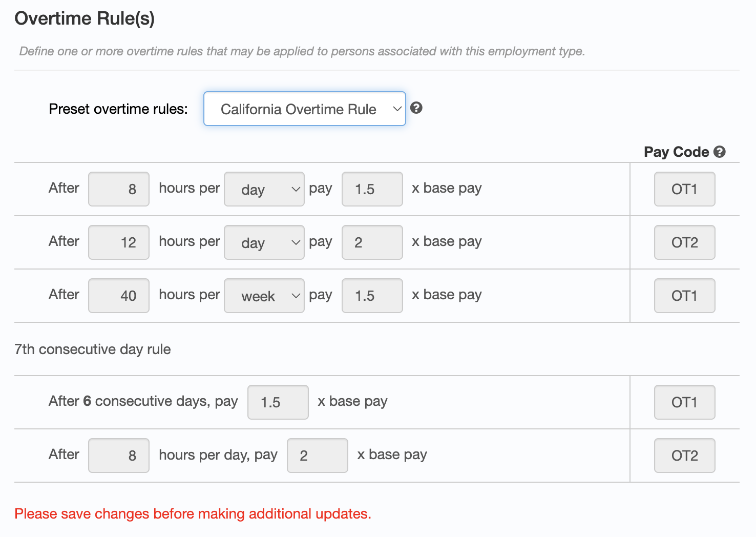The width and height of the screenshot is (756, 537).
Task: Click the hours field showing 8 in the first rule
Action: point(119,189)
